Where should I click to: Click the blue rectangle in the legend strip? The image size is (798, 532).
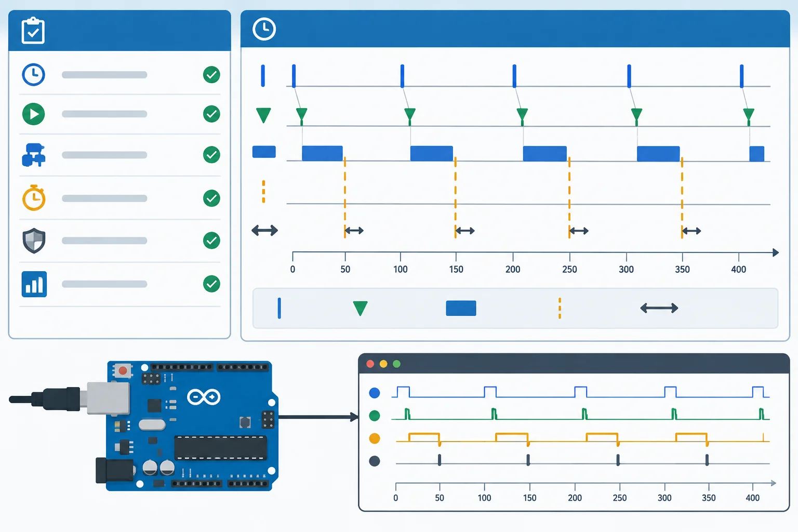(x=461, y=308)
